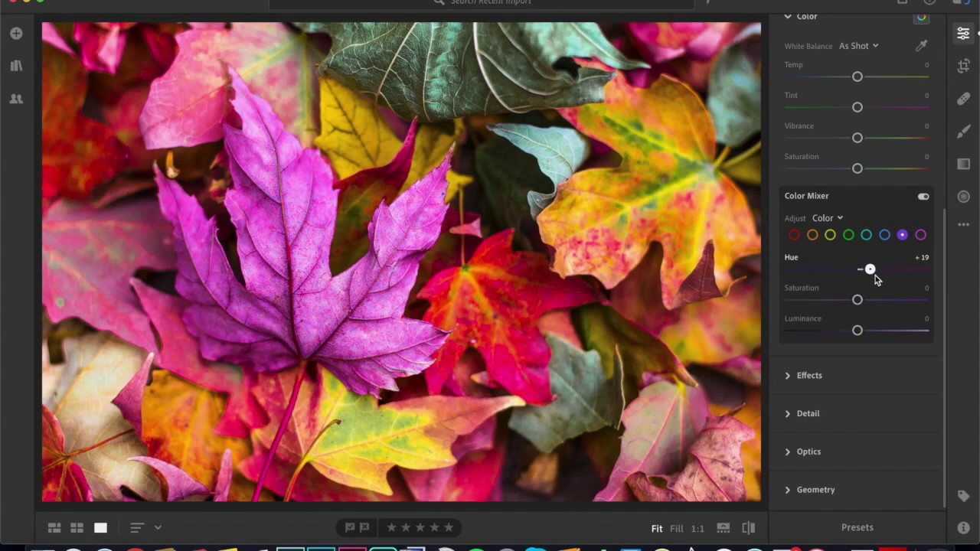Set zoom to Fit
Screen dimensions: 980x551
(657, 528)
